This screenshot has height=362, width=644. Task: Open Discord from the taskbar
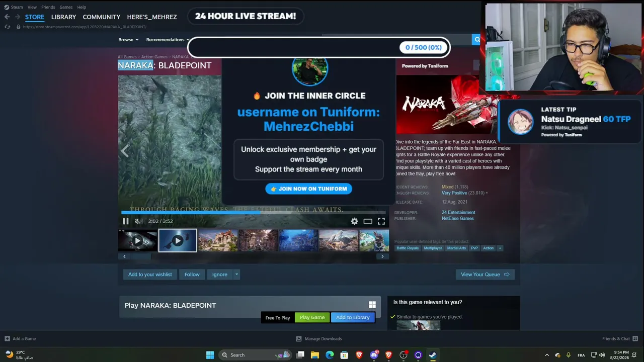[374, 355]
